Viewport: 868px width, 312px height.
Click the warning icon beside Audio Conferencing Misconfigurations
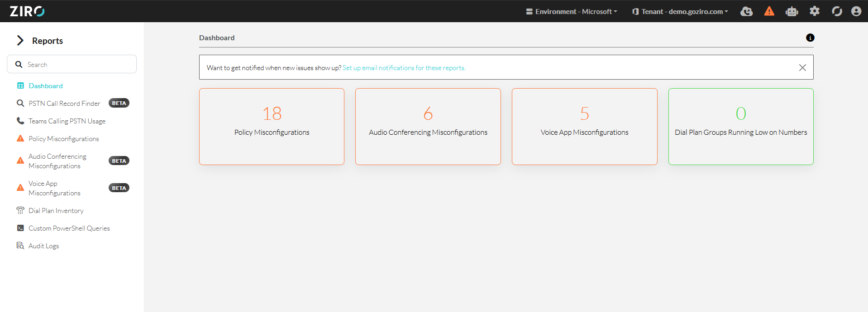pyautogui.click(x=20, y=161)
